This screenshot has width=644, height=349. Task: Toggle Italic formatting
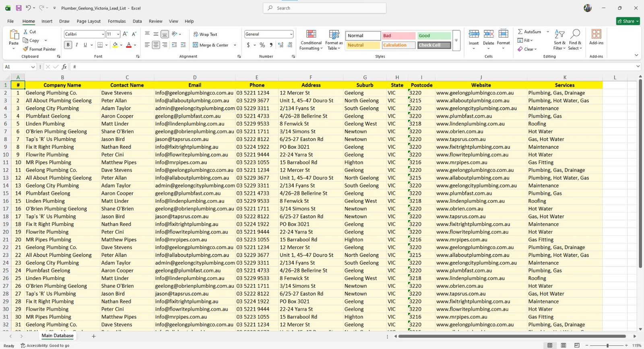pyautogui.click(x=76, y=45)
